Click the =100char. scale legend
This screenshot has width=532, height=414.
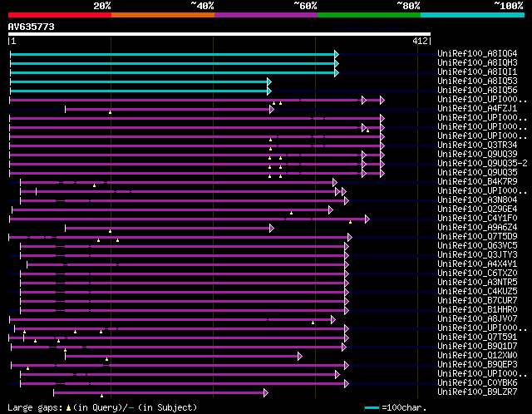point(396,407)
